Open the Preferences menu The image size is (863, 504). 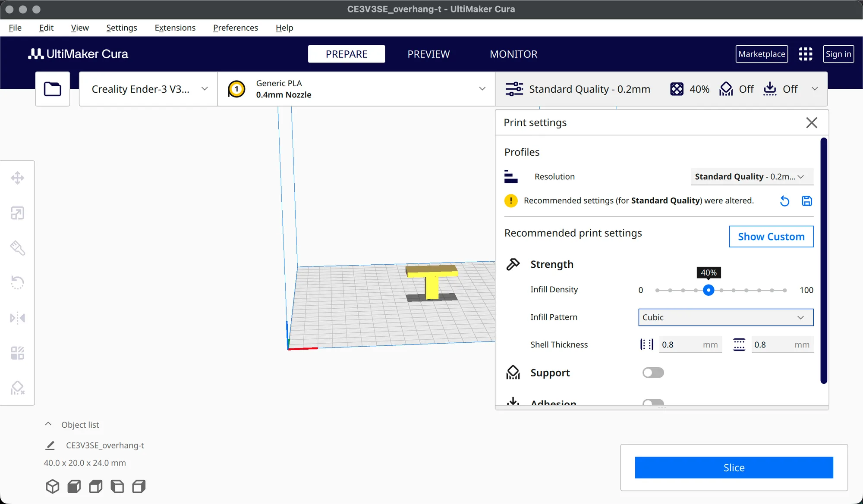coord(236,28)
